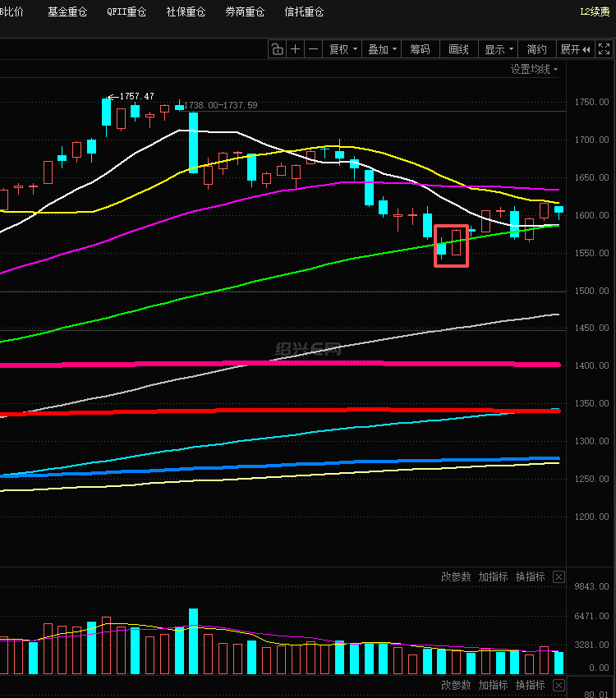The image size is (616, 698).
Task: Select the 基金重仓 tab
Action: (67, 12)
